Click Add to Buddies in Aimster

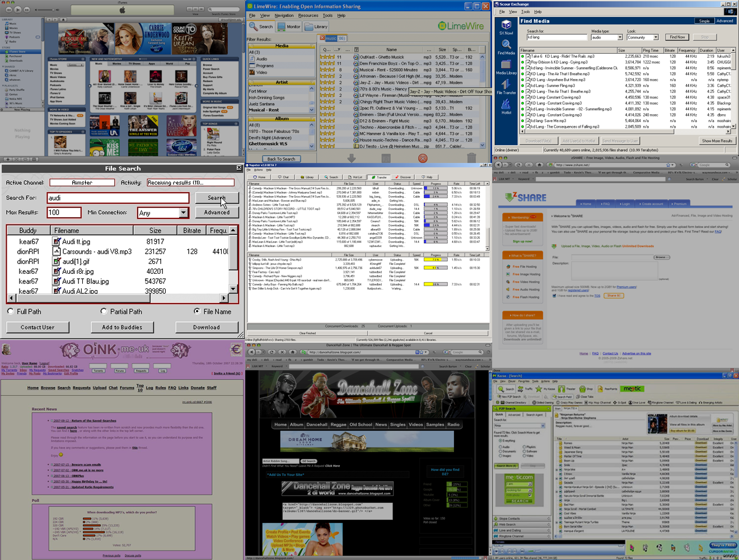click(122, 327)
